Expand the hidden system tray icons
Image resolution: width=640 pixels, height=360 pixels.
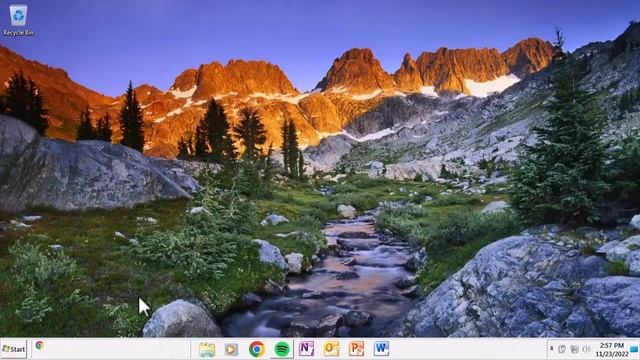tap(551, 349)
